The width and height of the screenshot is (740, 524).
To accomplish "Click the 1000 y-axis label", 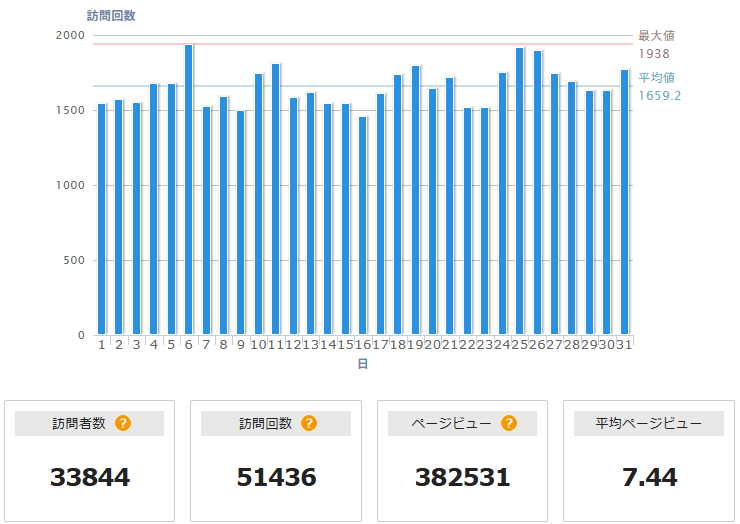I will [x=70, y=185].
